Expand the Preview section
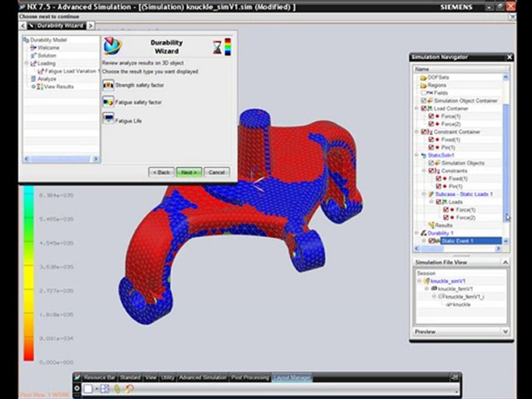Viewport: 532px width, 399px height. (505, 331)
